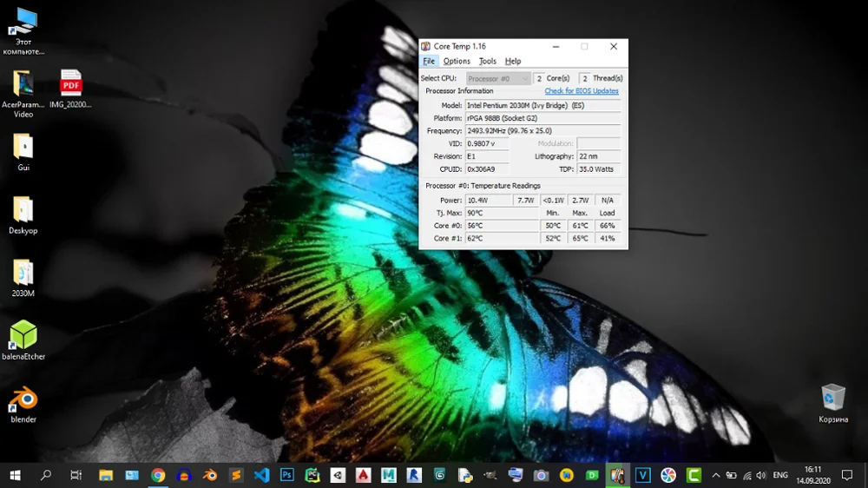Switch to Core Temp taskbar icon
Image resolution: width=868 pixels, height=488 pixels.
[617, 475]
